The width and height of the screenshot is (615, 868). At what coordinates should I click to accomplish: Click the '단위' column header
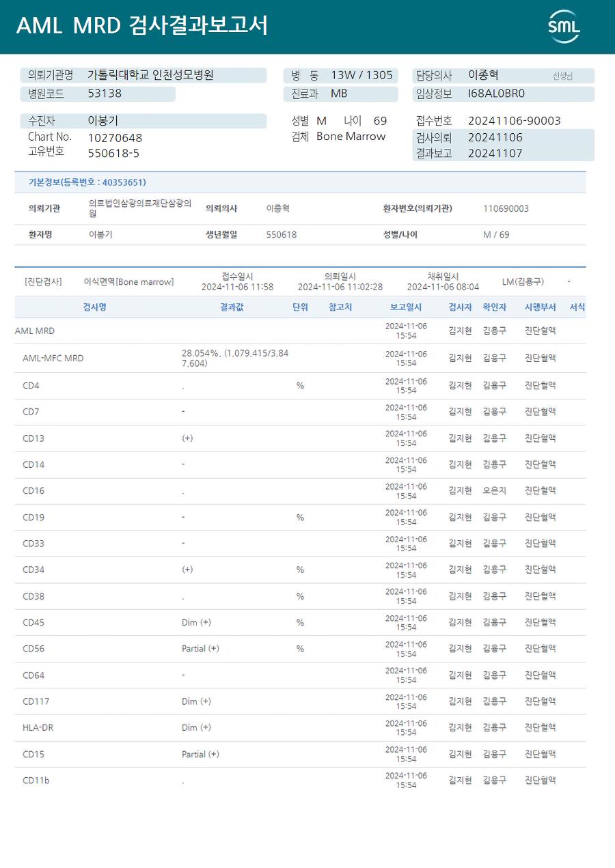(300, 307)
